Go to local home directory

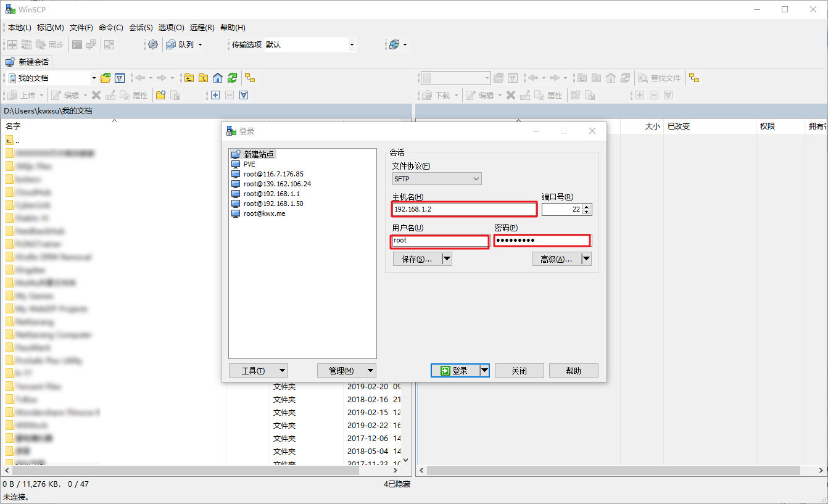click(218, 78)
